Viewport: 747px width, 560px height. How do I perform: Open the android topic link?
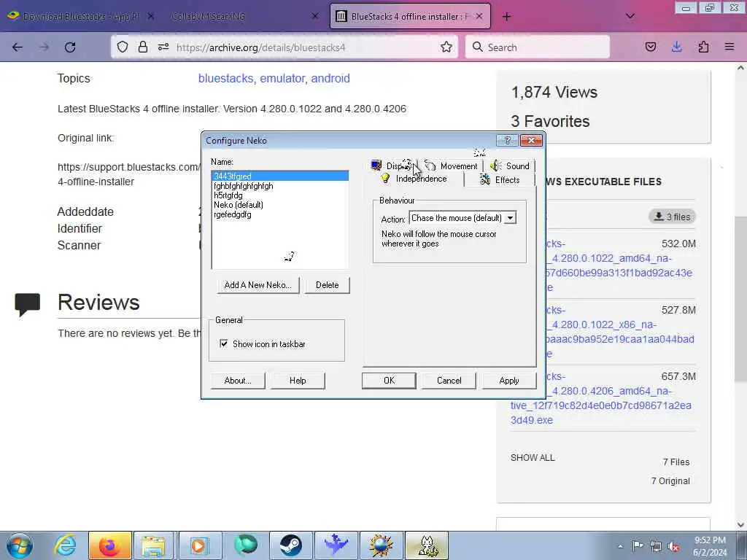click(x=330, y=78)
